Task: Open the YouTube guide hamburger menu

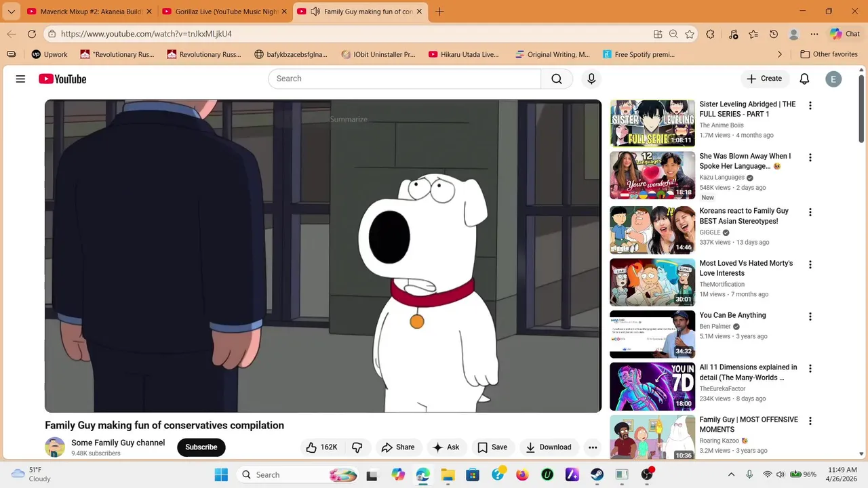Action: click(x=20, y=79)
